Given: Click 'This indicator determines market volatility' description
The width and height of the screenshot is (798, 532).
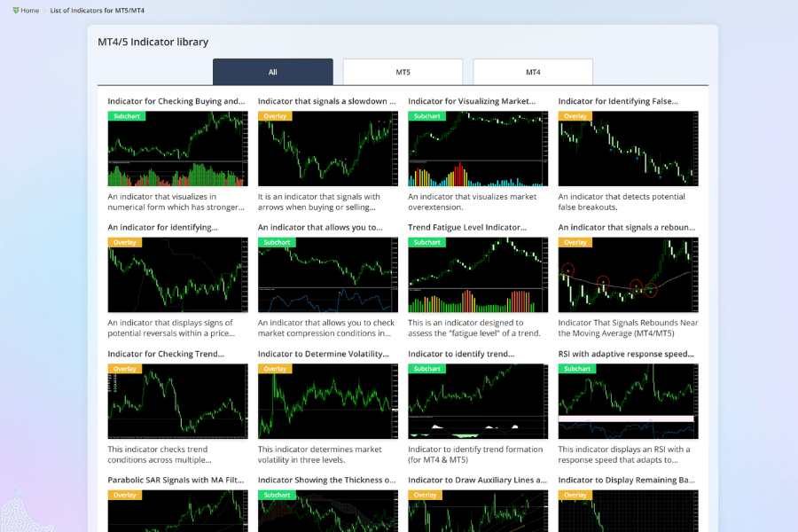Looking at the screenshot, I should click(319, 455).
